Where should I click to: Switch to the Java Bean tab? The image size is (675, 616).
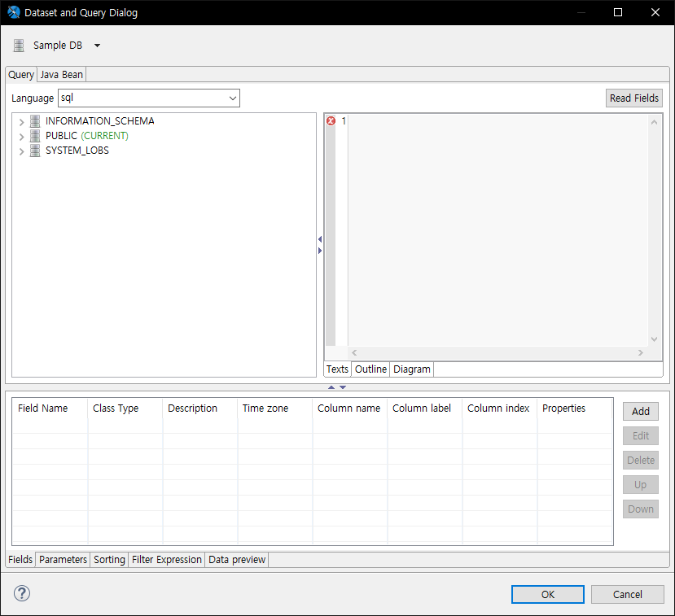(62, 74)
